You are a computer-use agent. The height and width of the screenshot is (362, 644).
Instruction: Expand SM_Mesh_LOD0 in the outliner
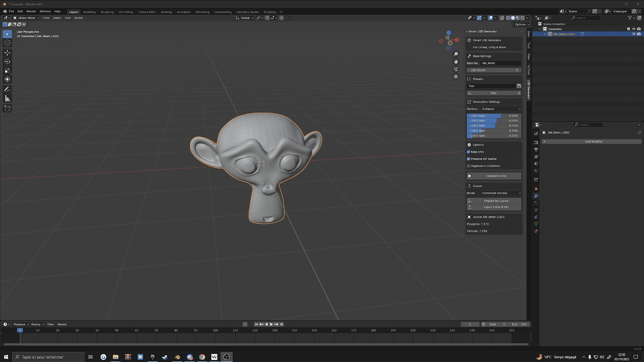coord(545,34)
